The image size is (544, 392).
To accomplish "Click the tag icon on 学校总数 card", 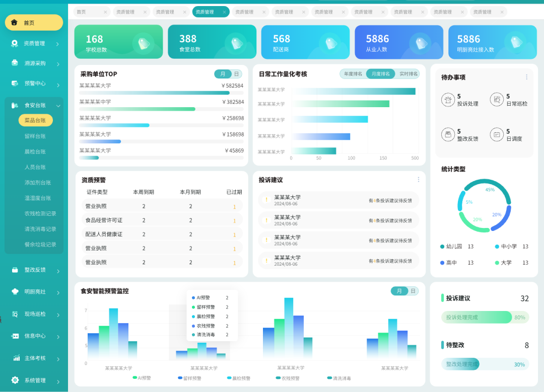I will [143, 44].
